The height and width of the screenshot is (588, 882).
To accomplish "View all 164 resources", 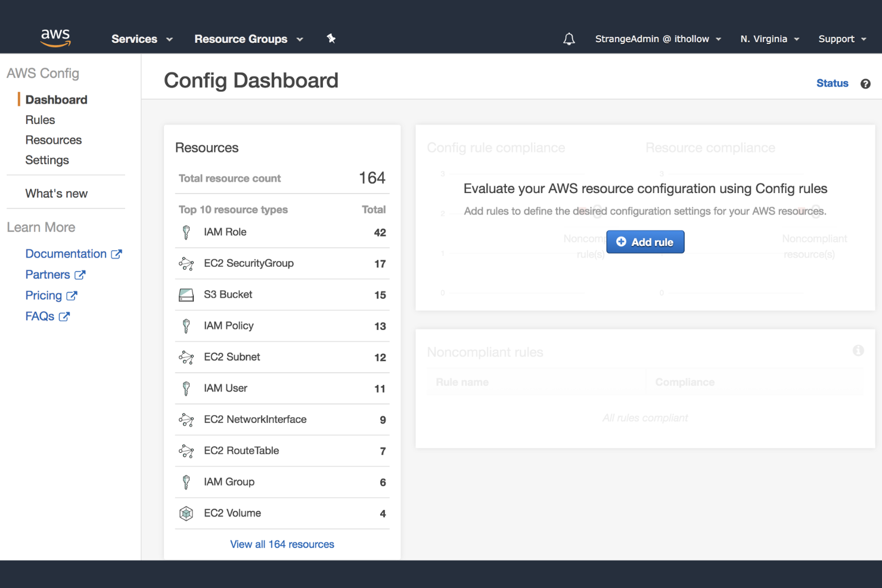I will click(x=281, y=544).
